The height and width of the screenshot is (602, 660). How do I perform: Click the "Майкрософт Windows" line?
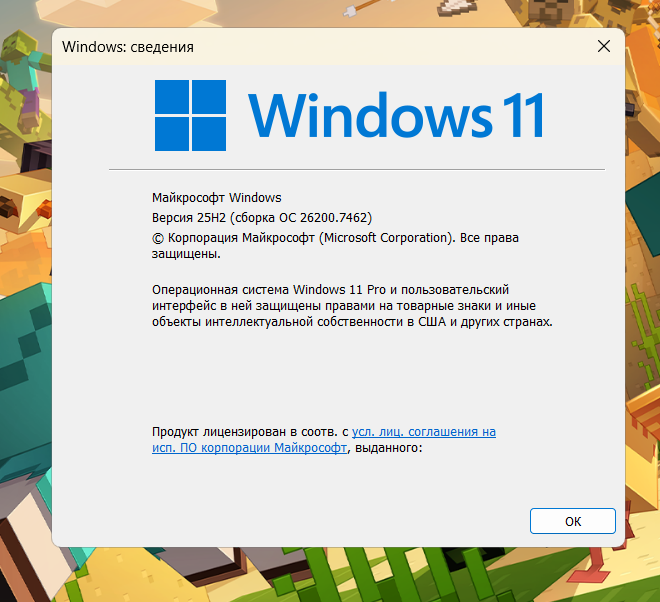tap(217, 197)
